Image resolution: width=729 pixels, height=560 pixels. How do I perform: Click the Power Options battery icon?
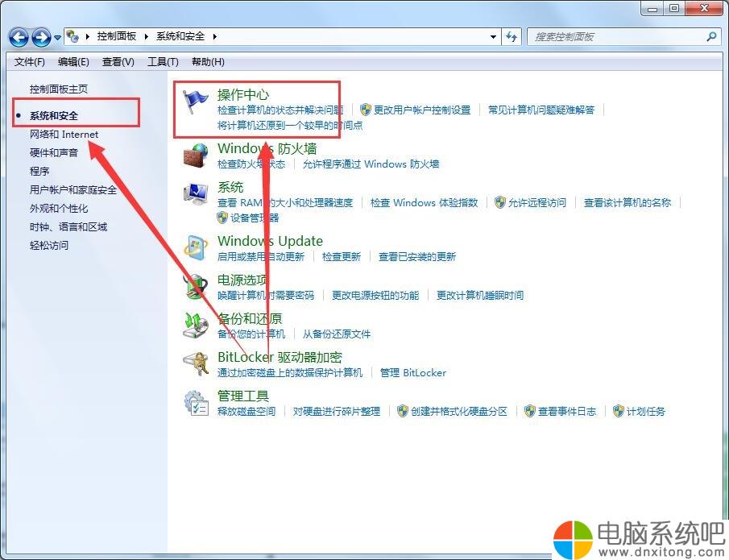(x=196, y=286)
